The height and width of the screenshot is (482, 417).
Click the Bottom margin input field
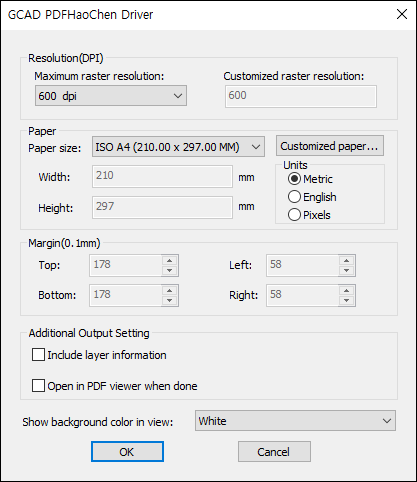126,295
